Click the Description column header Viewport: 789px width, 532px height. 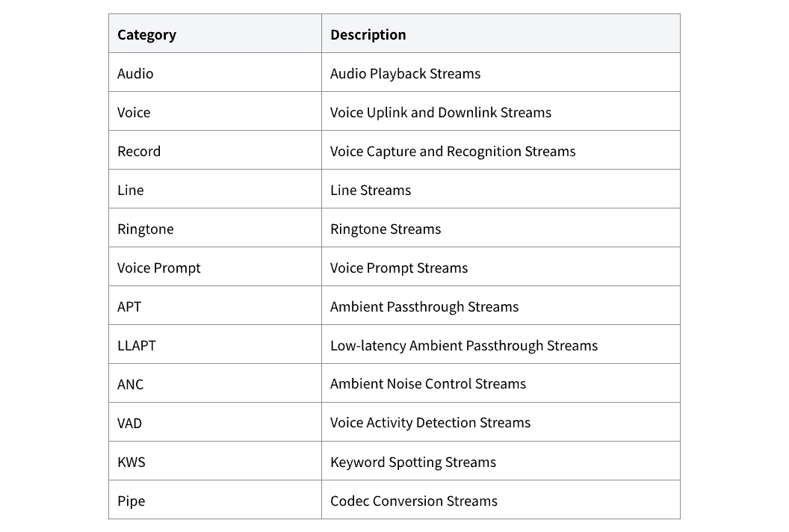click(x=501, y=34)
